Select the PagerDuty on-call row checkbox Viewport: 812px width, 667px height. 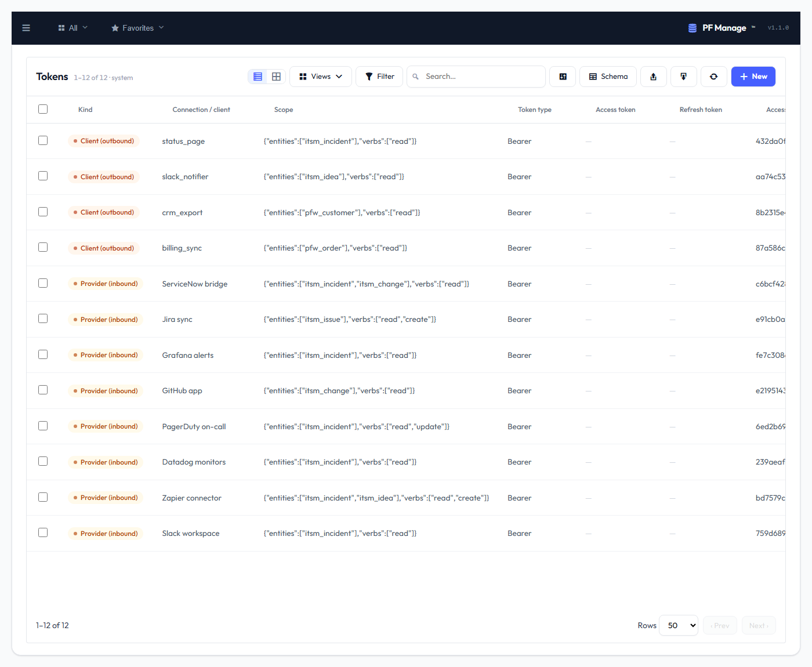[43, 426]
